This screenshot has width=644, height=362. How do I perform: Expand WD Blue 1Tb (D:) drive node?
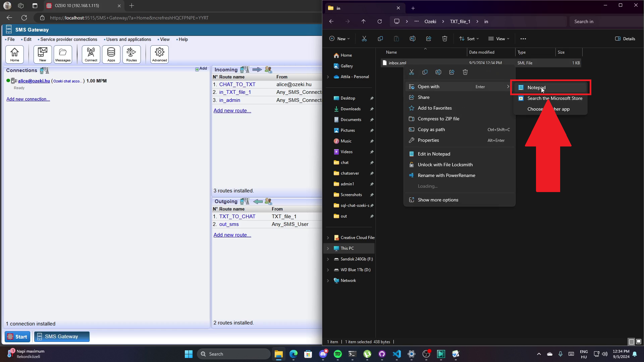328,270
